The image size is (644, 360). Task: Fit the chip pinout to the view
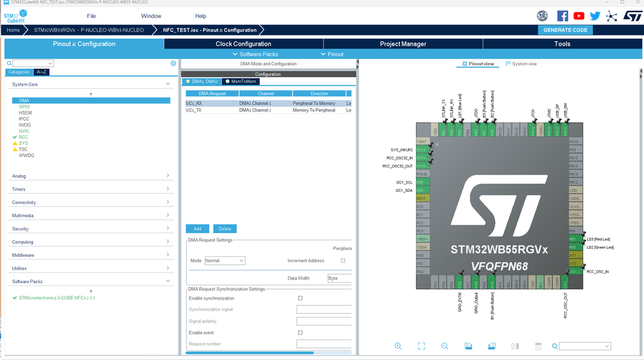(422, 346)
